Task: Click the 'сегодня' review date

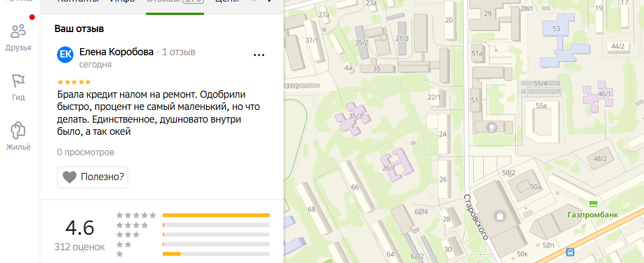Action: (95, 65)
